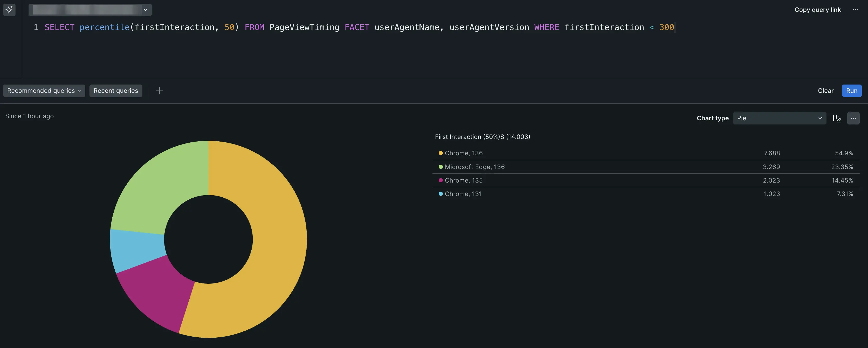The height and width of the screenshot is (348, 868).
Task: Open Recent queries
Action: 116,91
